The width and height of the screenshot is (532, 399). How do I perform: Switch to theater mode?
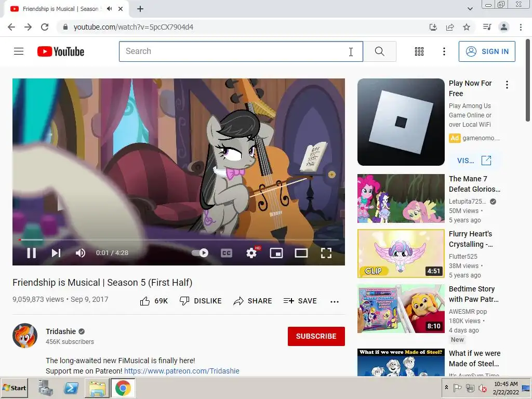pos(301,253)
